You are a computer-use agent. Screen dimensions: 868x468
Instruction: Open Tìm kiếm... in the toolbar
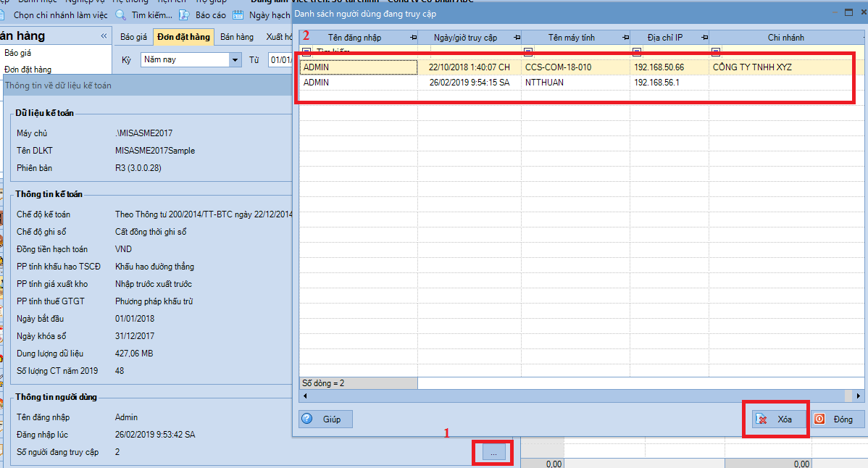pyautogui.click(x=151, y=15)
